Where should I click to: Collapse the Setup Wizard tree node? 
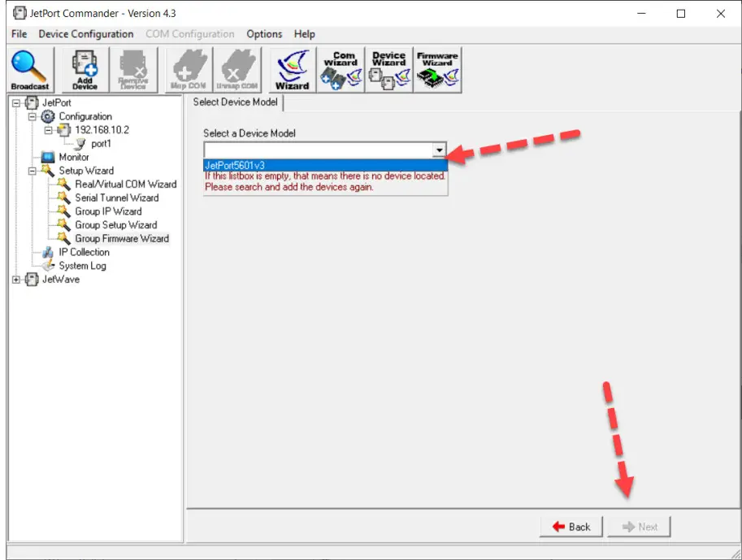33,171
